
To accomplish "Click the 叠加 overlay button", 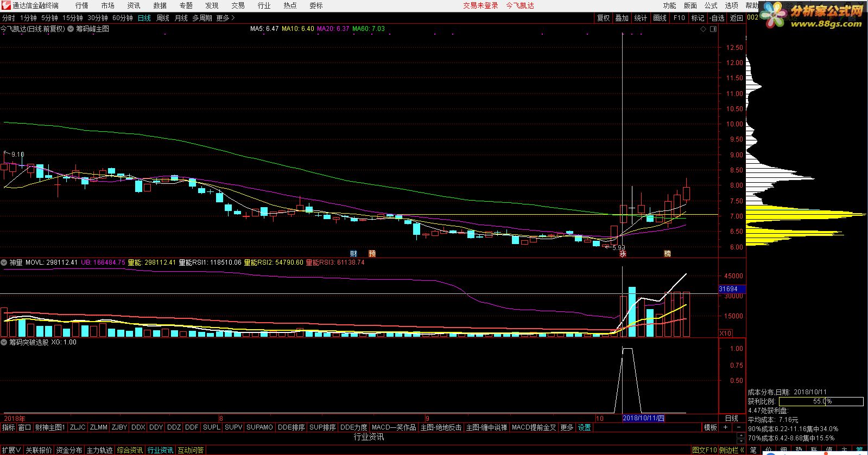I will [622, 18].
